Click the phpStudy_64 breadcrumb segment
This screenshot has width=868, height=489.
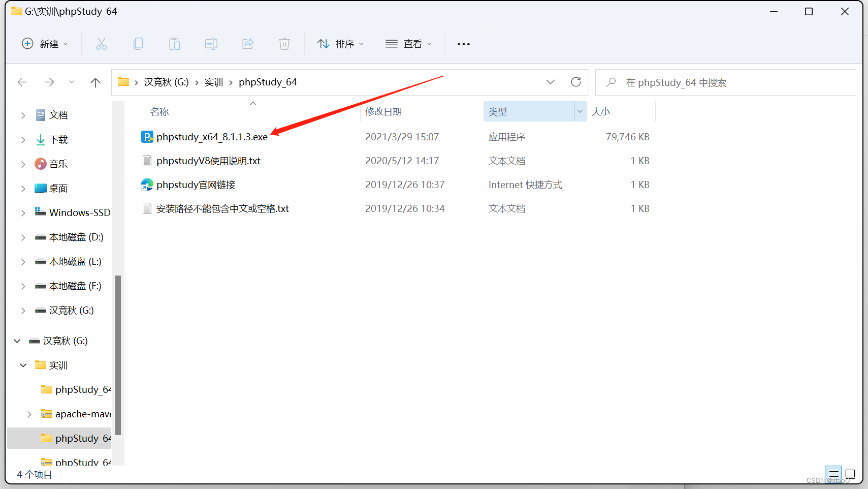click(268, 82)
